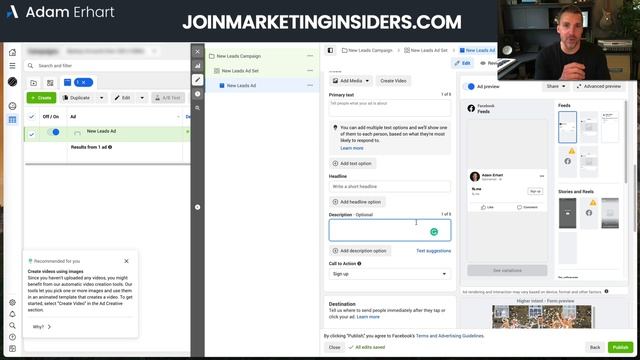Screen dimensions: 640x360
Task: Click the Duplicate button
Action: click(76, 98)
